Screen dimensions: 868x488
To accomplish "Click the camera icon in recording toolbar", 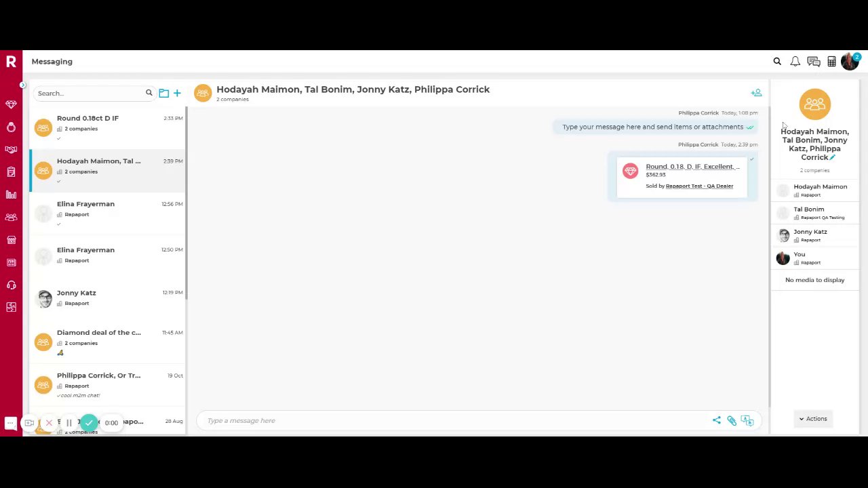I will (x=29, y=423).
